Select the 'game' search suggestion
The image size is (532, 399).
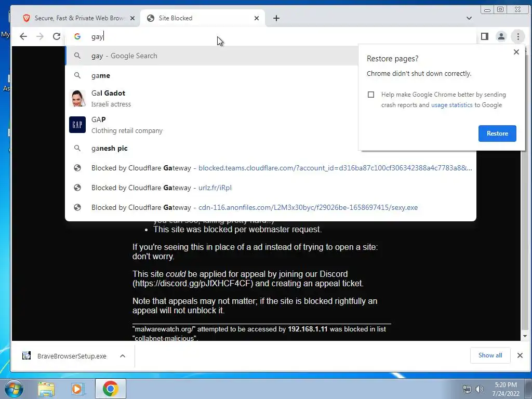[212, 75]
